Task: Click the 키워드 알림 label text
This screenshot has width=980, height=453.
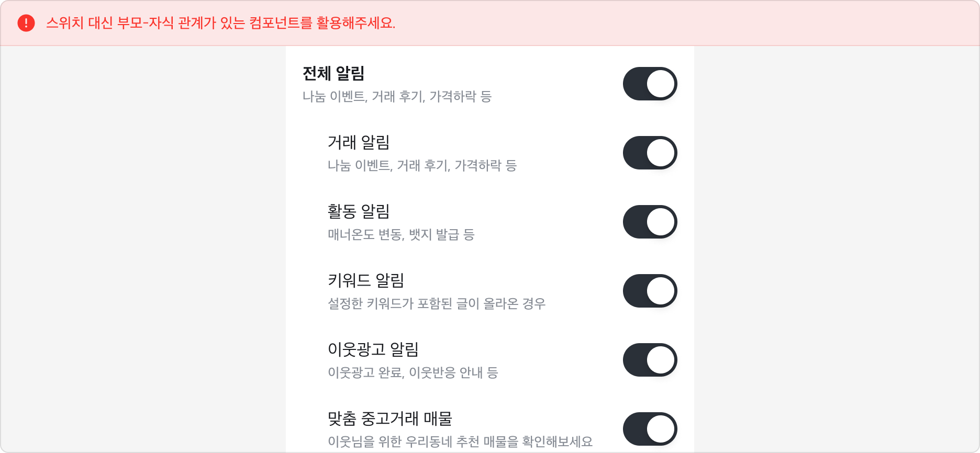Action: coord(364,281)
